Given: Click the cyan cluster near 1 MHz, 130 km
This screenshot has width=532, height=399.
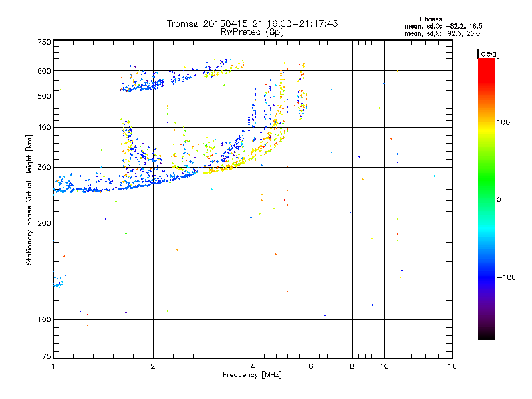Looking at the screenshot, I should [x=59, y=283].
